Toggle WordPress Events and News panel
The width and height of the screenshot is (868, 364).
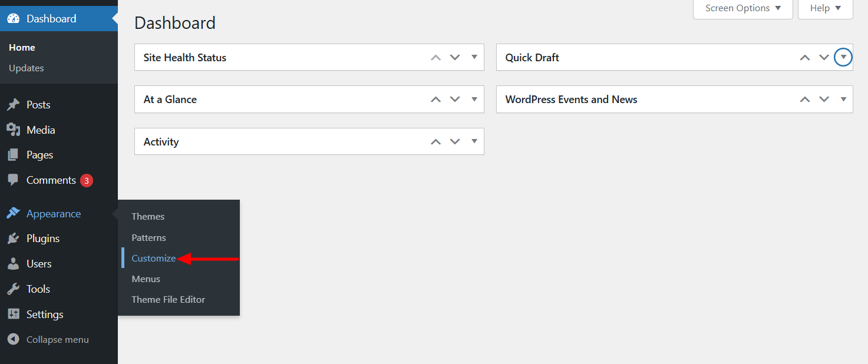point(843,99)
